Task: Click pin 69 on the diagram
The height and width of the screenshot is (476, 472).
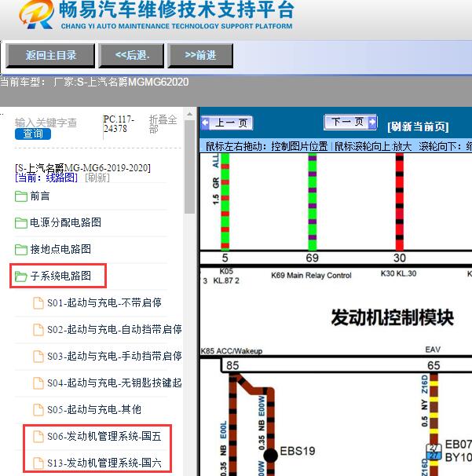Action: pyautogui.click(x=312, y=258)
